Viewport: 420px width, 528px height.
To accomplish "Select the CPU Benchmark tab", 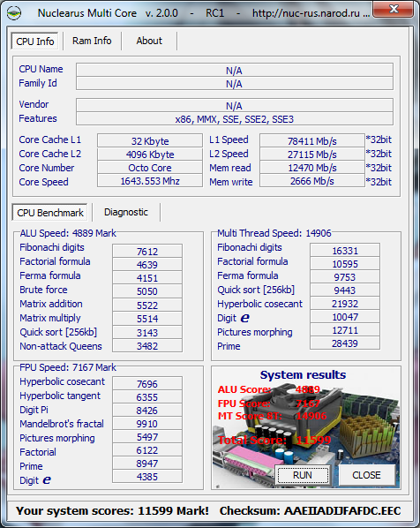I will (x=50, y=213).
